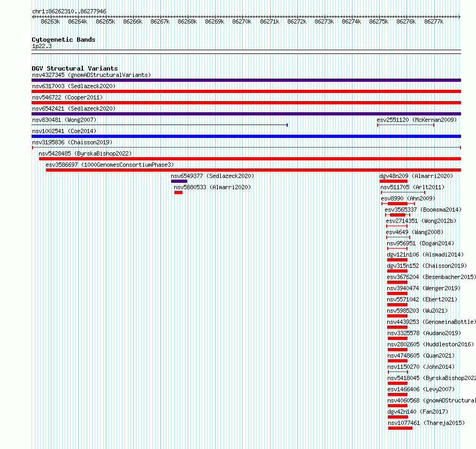Select nsv5428485 ByrskaBishop2022 label

point(85,153)
